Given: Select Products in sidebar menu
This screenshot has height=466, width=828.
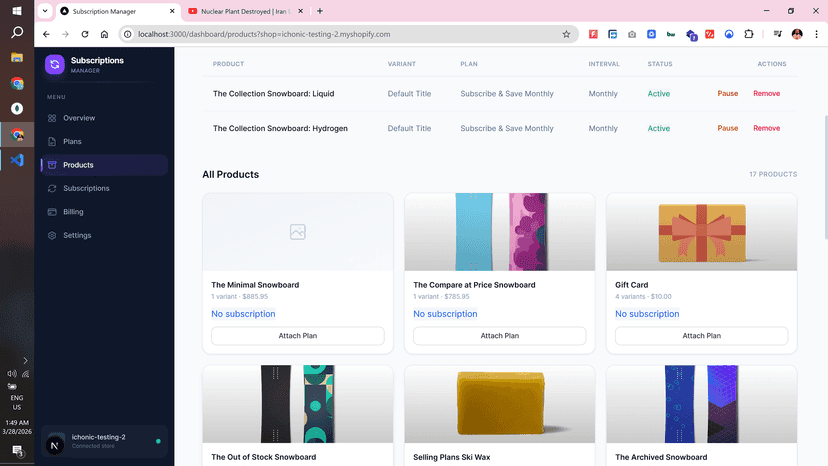Looking at the screenshot, I should pyautogui.click(x=104, y=165).
